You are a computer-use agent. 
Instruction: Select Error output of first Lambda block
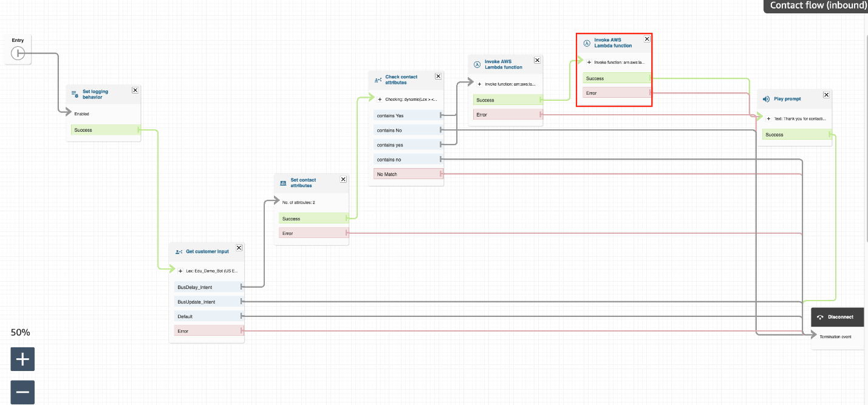tap(507, 115)
